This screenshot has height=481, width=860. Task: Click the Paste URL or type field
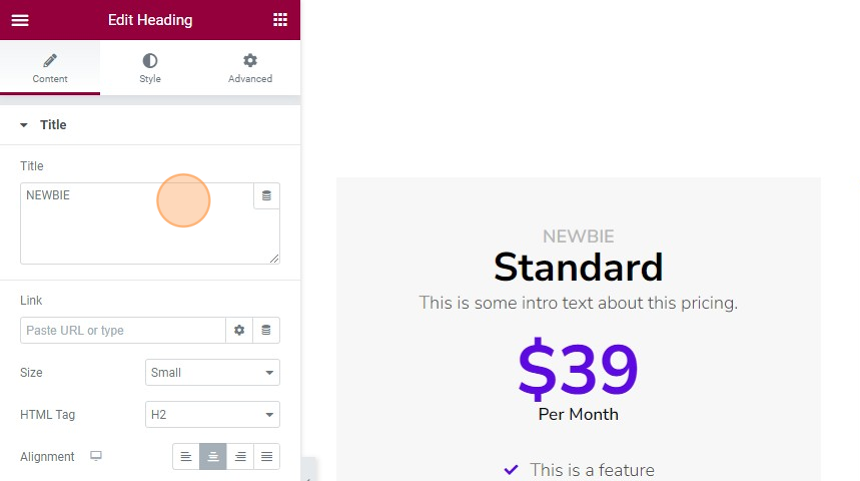click(123, 330)
